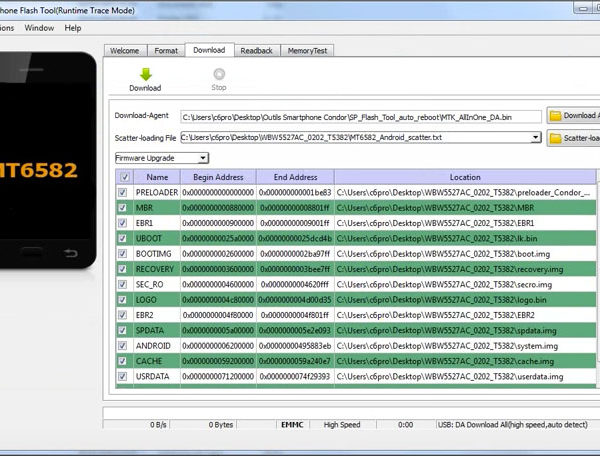Viewport: 600px width, 456px height.
Task: Uncheck the SPDATA row checkbox
Action: pos(122,330)
